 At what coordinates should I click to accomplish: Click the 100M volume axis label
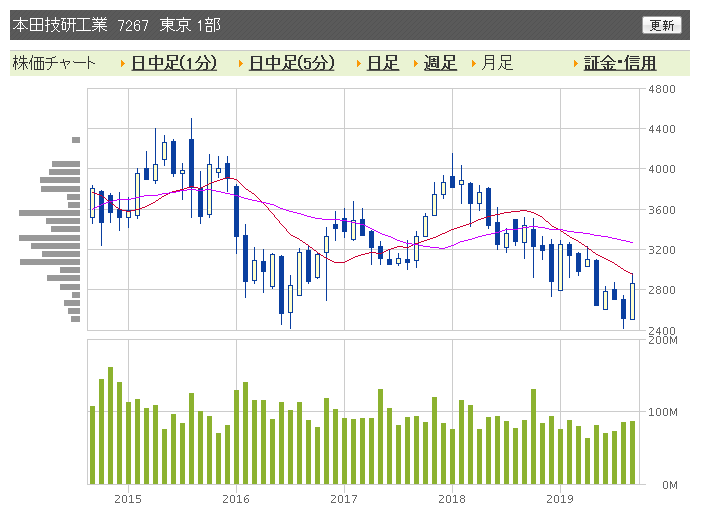tap(663, 412)
